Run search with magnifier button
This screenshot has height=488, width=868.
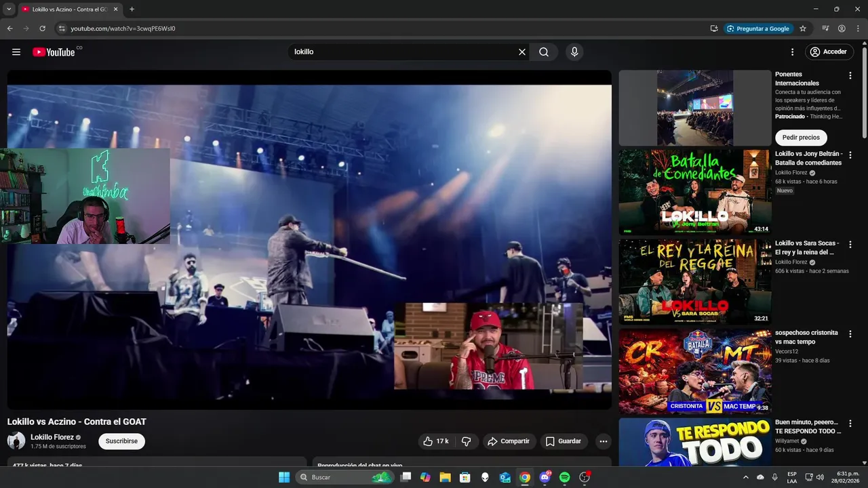point(544,52)
